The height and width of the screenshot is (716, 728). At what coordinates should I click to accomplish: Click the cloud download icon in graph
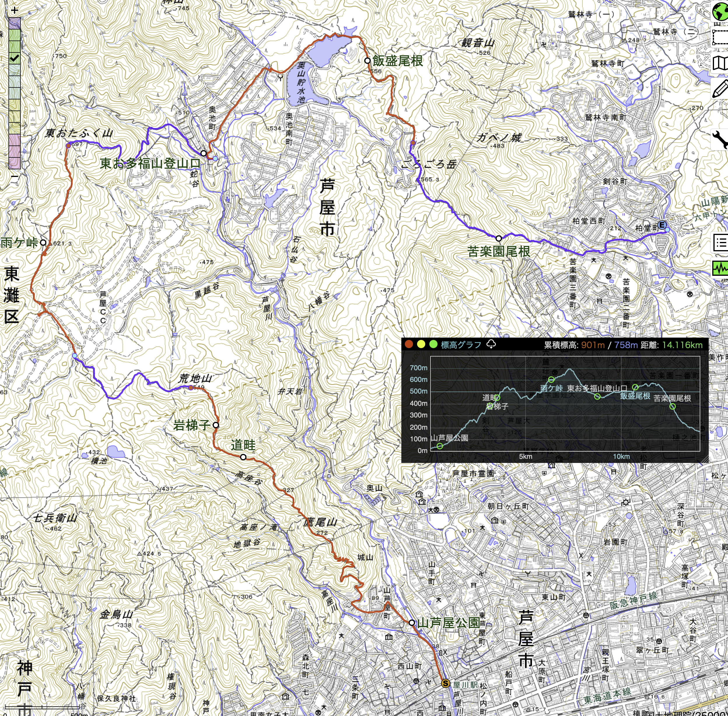coord(491,344)
